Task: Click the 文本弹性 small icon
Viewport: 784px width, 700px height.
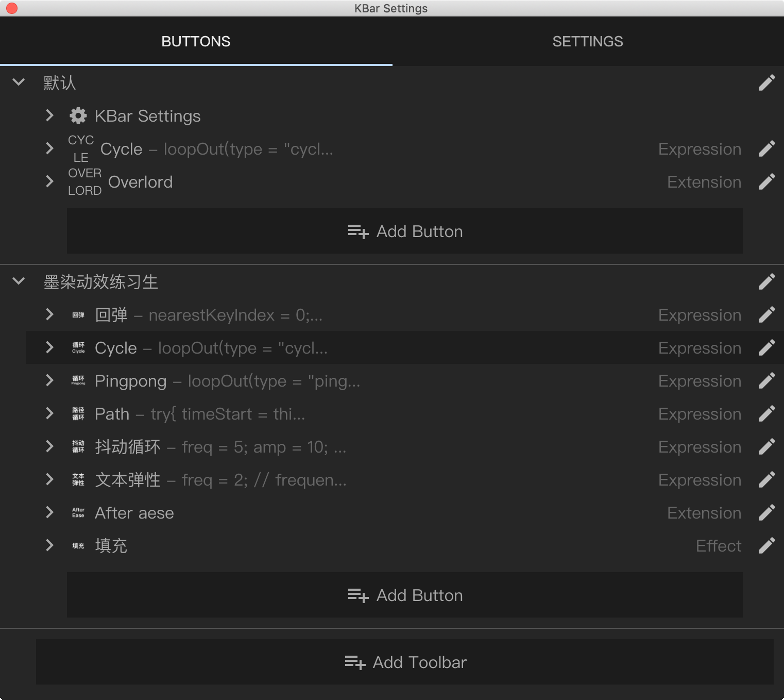Action: tap(78, 479)
